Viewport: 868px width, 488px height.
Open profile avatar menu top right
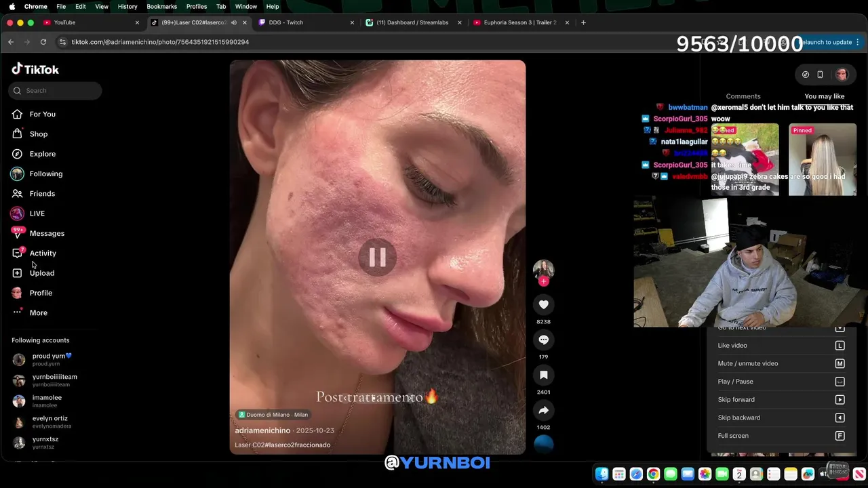(x=842, y=75)
